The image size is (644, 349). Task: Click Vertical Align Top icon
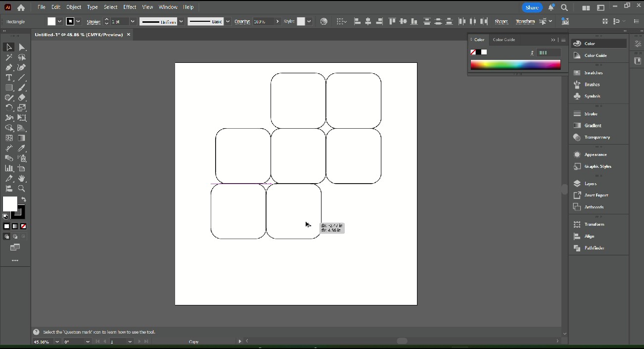point(392,21)
